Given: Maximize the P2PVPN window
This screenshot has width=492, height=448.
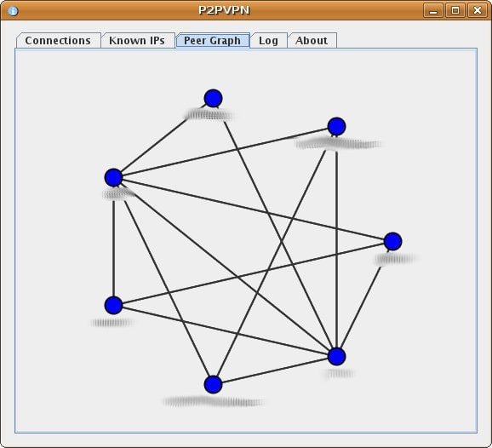Looking at the screenshot, I should [455, 11].
